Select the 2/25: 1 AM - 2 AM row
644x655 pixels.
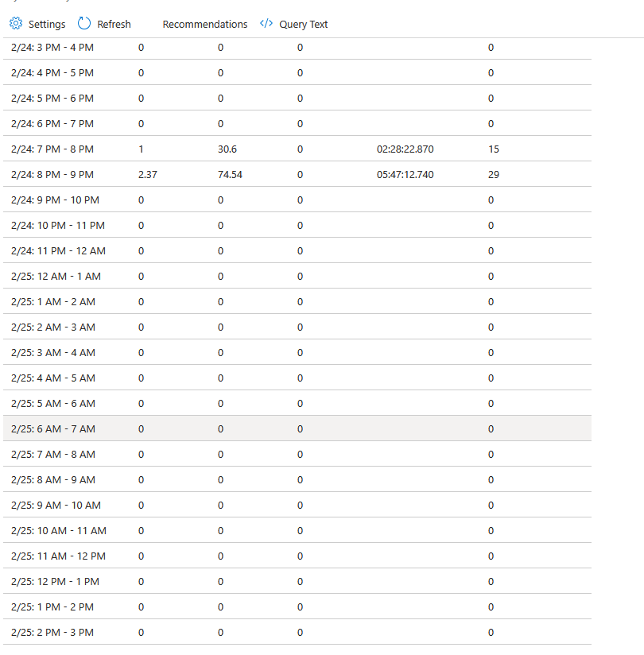coord(297,301)
